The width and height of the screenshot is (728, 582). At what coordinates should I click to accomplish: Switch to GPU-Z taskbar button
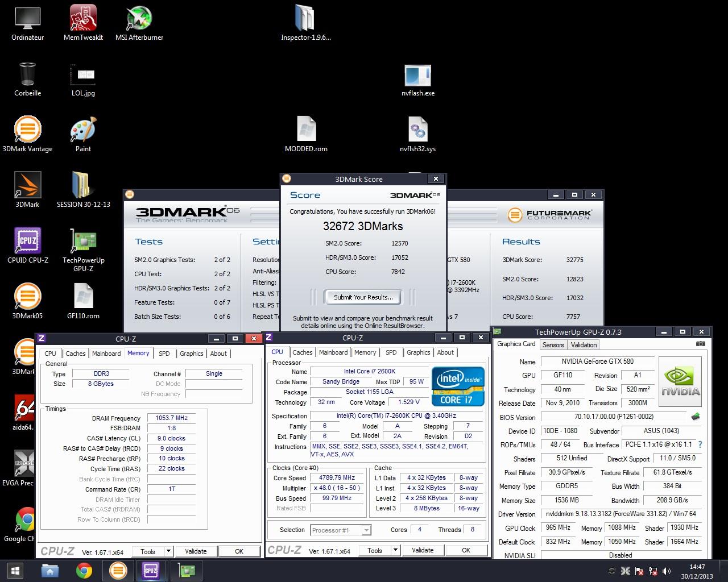pyautogui.click(x=186, y=570)
